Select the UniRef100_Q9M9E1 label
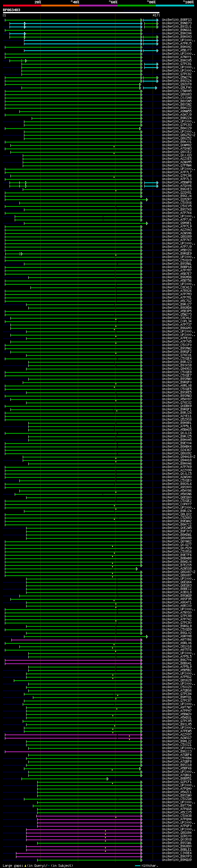Image resolution: width=197 pixels, height=868 pixels. tap(177, 223)
